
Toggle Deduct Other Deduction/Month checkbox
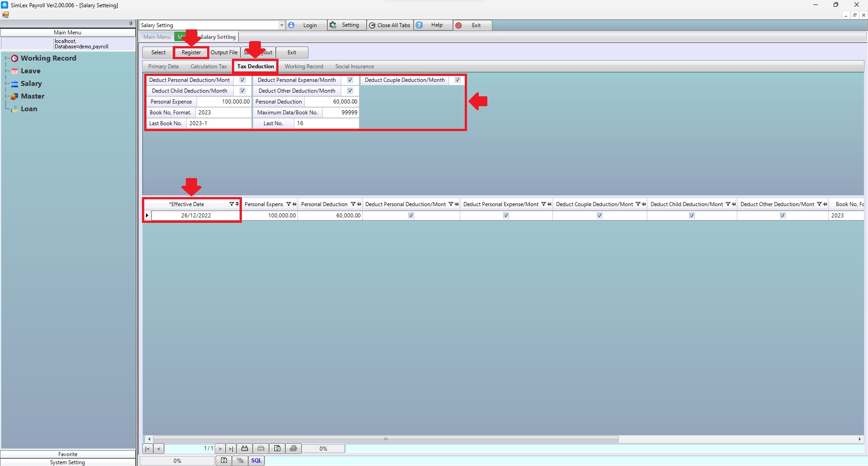(x=350, y=91)
